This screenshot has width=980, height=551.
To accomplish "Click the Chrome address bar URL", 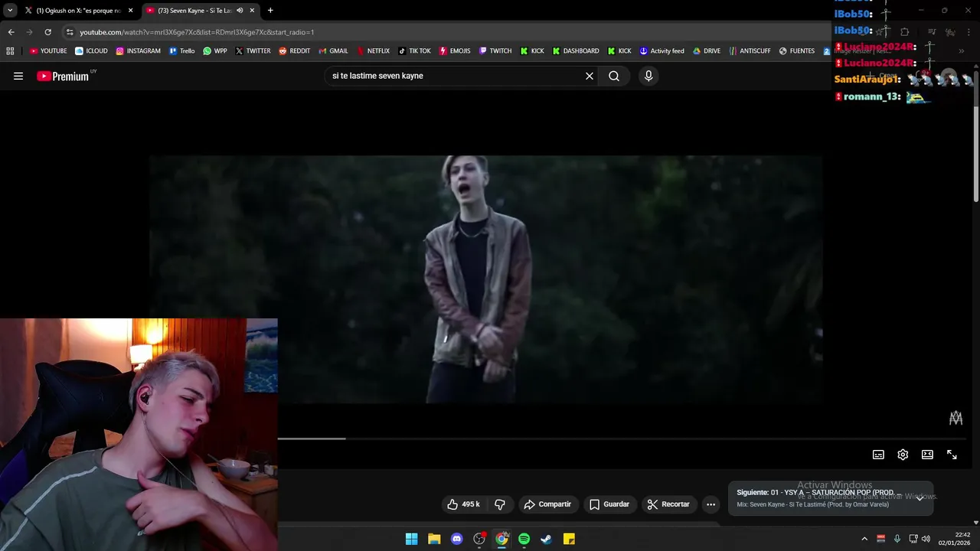I will pos(197,32).
